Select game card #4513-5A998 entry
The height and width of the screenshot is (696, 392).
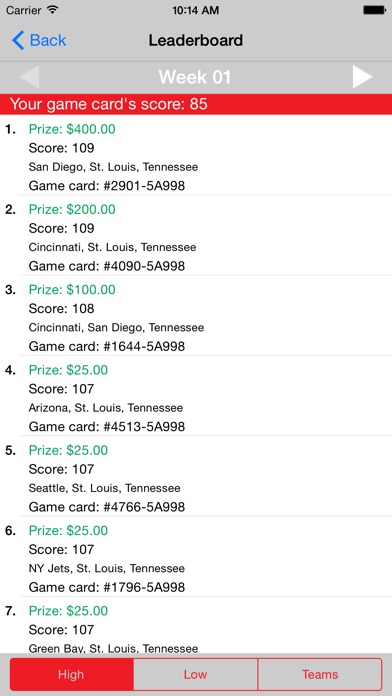pyautogui.click(x=196, y=396)
